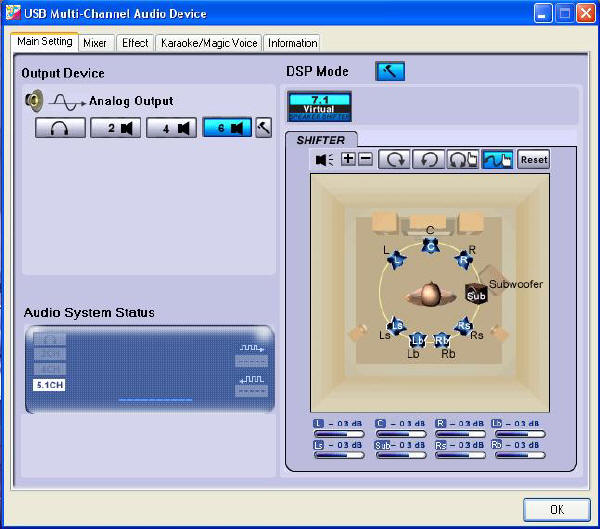Select Right speaker in room
The width and height of the screenshot is (600, 529).
coord(463,260)
